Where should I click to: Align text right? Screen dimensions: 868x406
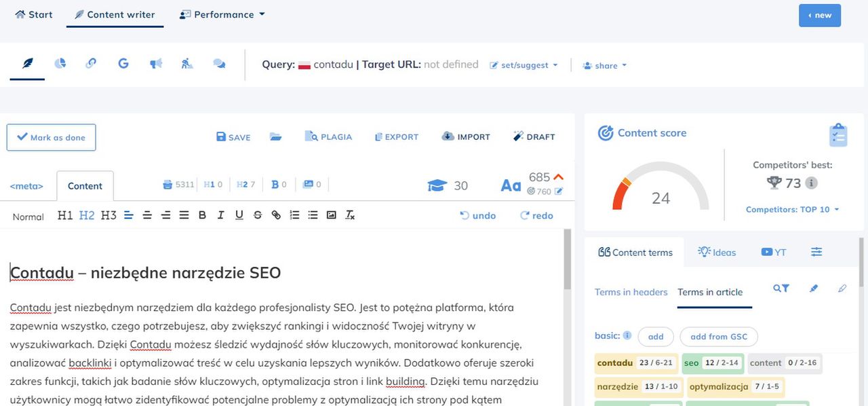(x=165, y=215)
